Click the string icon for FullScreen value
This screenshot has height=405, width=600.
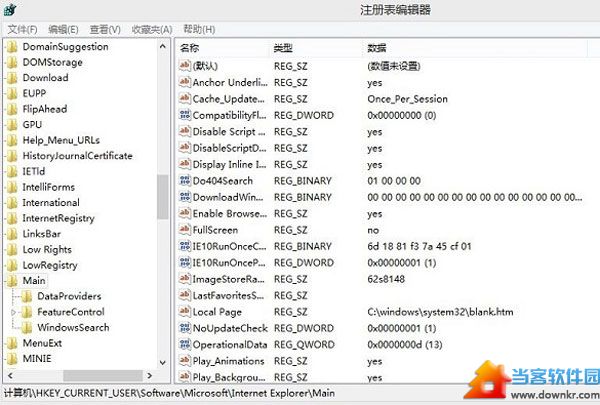[x=185, y=230]
